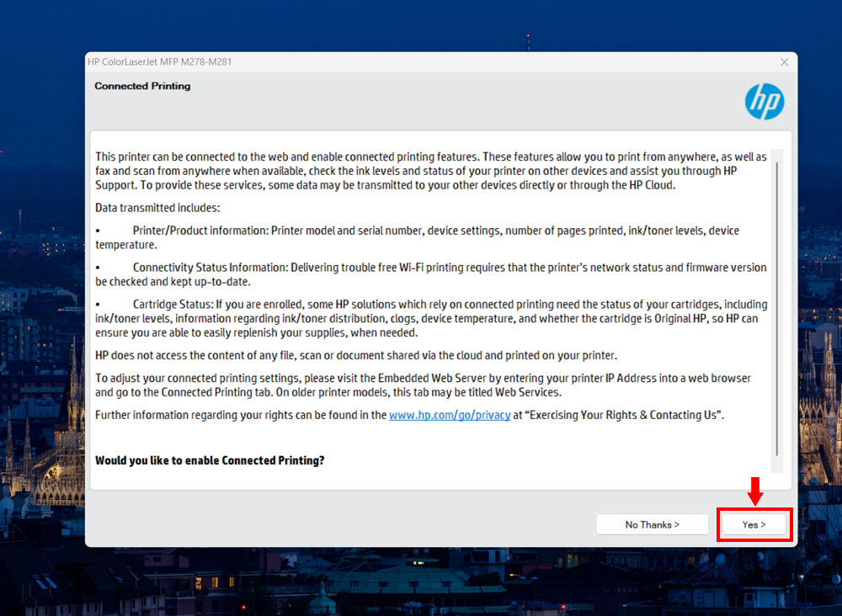The width and height of the screenshot is (842, 616).
Task: Click the Yes button to enable Connected Printing
Action: pyautogui.click(x=754, y=524)
